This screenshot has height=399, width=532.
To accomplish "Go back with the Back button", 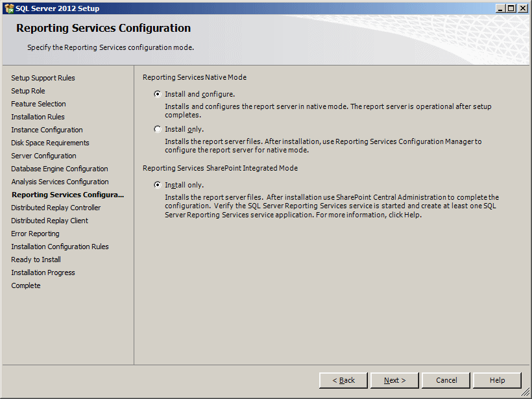I will pyautogui.click(x=343, y=380).
